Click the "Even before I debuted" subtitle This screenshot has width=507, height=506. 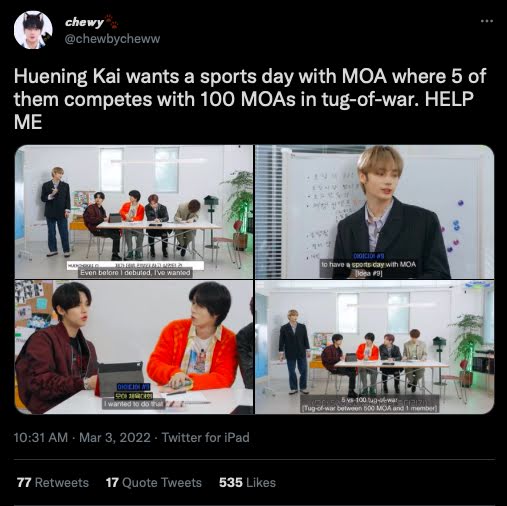click(135, 273)
